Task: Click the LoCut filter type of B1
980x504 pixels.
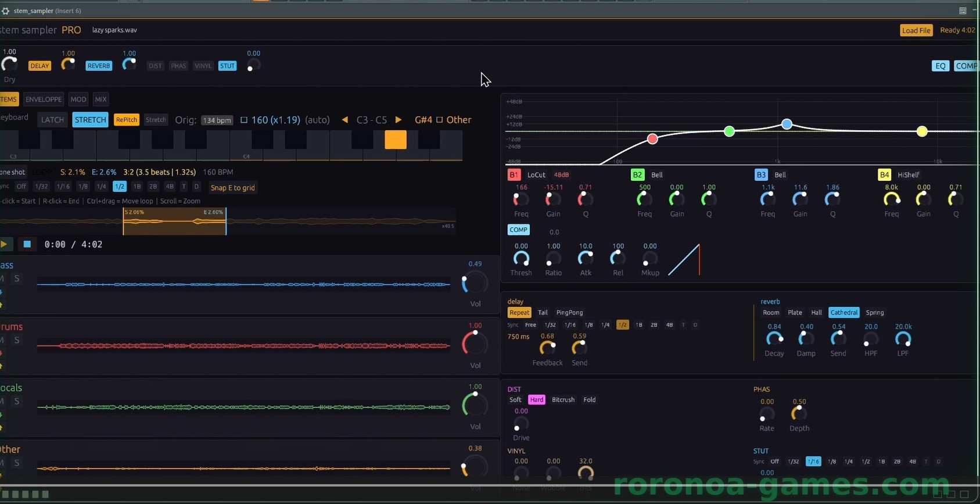Action: (536, 174)
